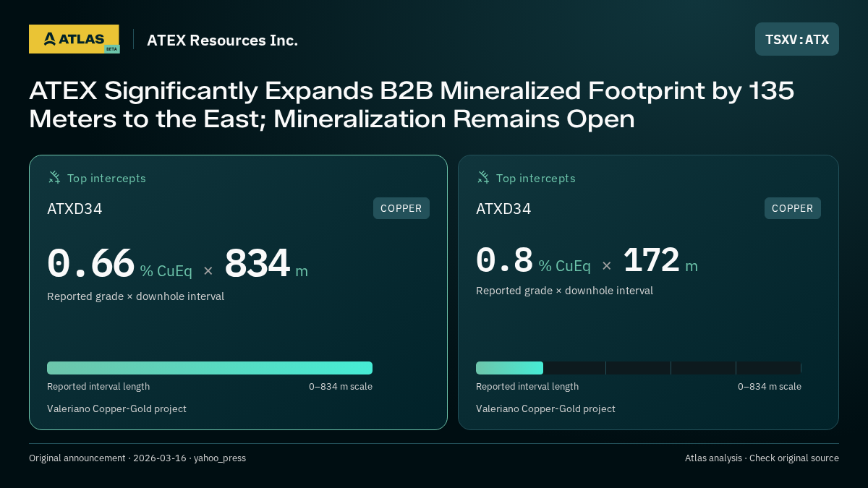The height and width of the screenshot is (488, 868).
Task: Click 'Reported grade × downhole interval' under 0.66
Action: coord(135,296)
